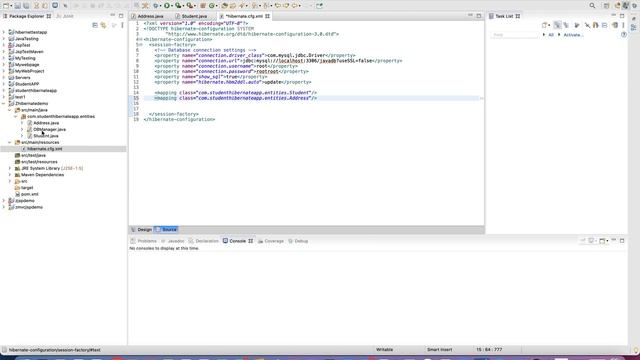Select the hibernate.cfg.xml editor tab
The image size is (640, 360).
244,16
